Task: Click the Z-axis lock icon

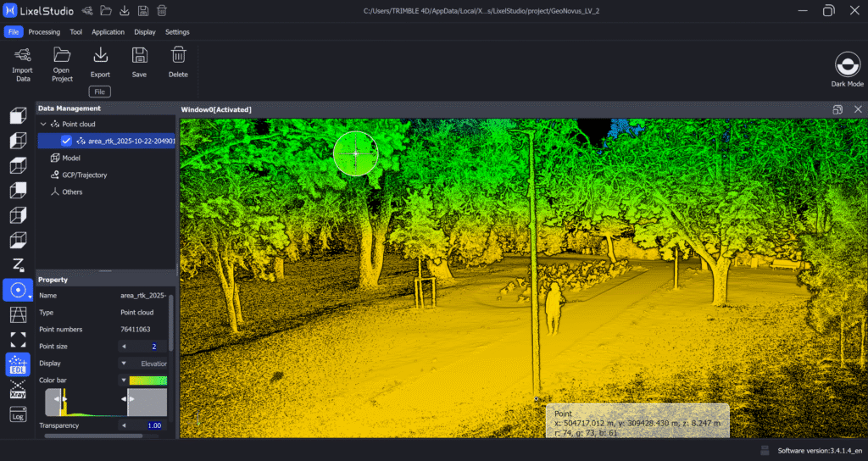Action: [17, 264]
